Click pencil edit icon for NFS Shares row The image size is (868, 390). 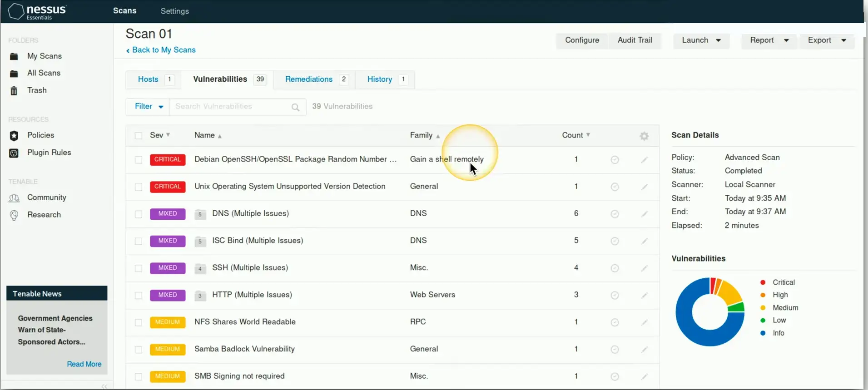(x=644, y=322)
